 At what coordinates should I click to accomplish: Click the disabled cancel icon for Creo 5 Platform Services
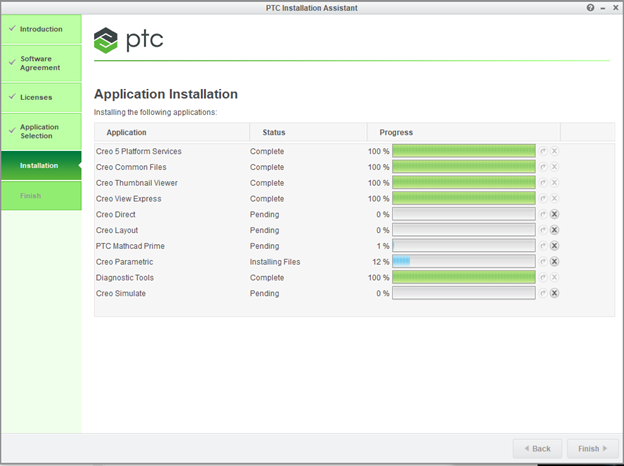[x=554, y=151]
